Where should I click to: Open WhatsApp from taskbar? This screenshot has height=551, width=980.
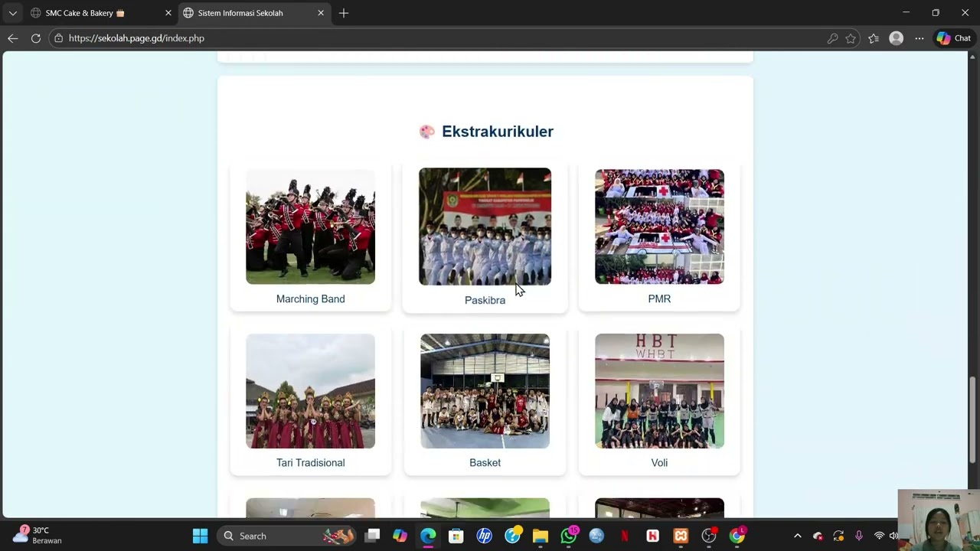(x=569, y=536)
